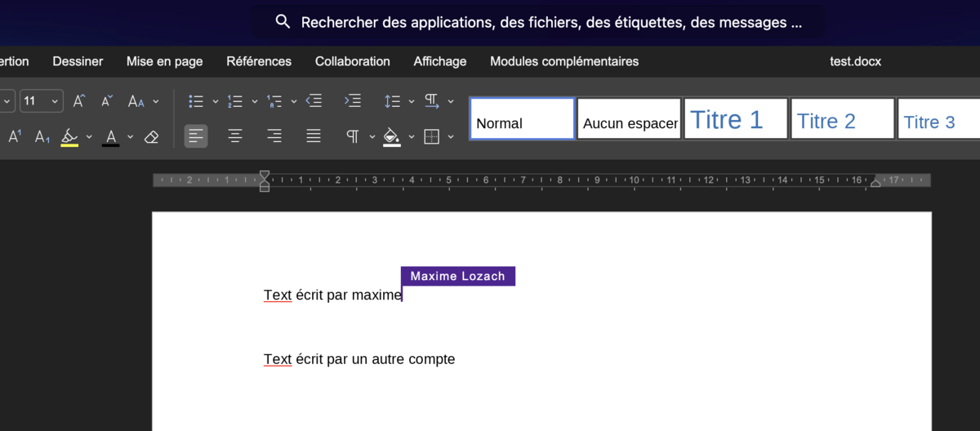Click the Rechercher des applications search field
The image size is (980, 431).
[537, 22]
